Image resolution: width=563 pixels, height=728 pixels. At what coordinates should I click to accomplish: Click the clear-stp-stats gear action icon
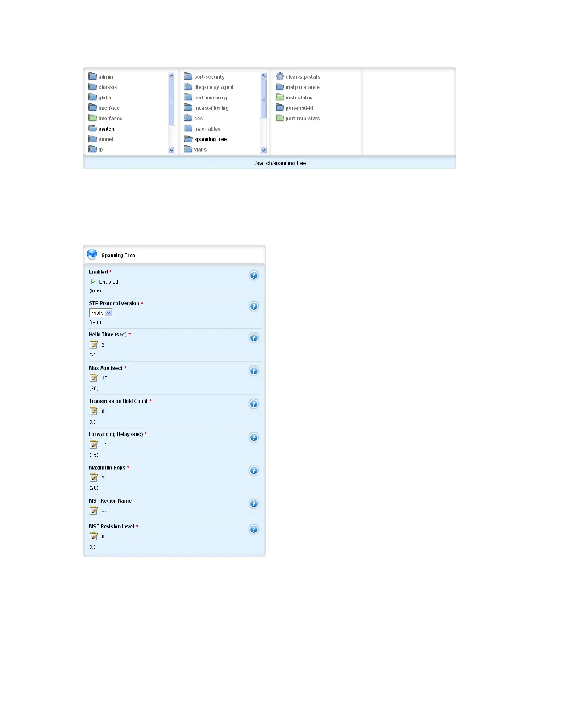pyautogui.click(x=280, y=76)
